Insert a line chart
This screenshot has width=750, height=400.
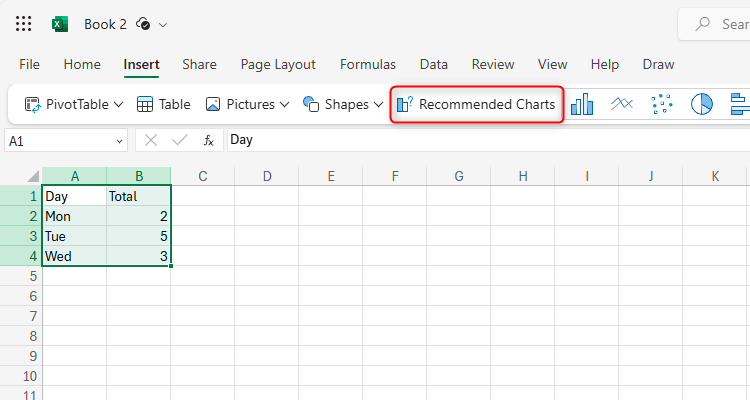tap(621, 104)
